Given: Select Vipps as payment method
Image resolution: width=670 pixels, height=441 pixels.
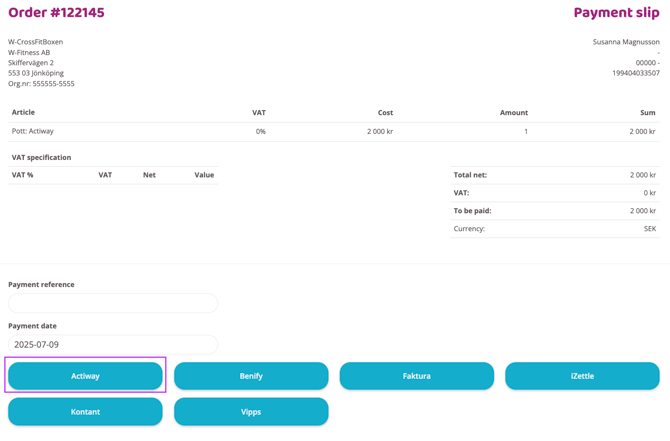Looking at the screenshot, I should 251,412.
